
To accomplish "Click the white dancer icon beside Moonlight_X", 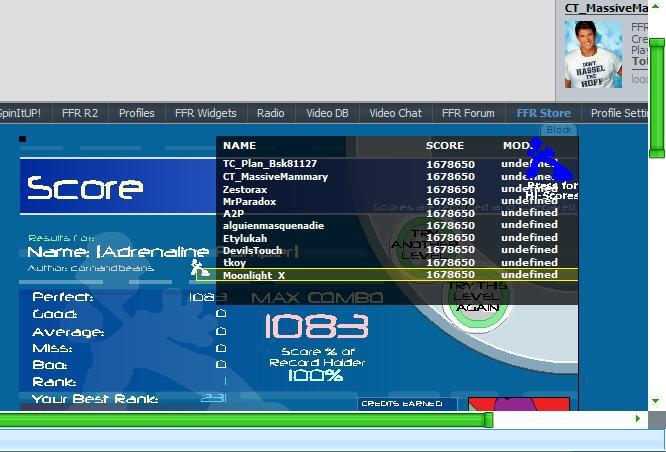I will pos(199,268).
